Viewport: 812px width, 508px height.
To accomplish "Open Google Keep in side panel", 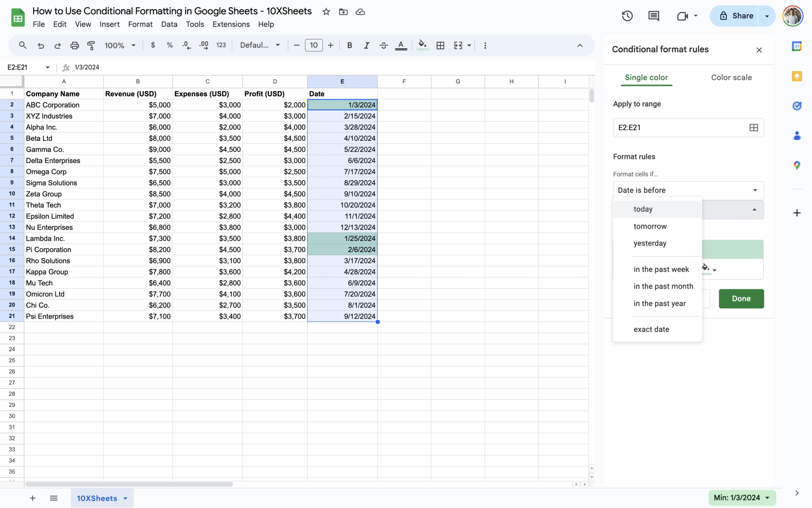I will point(797,76).
